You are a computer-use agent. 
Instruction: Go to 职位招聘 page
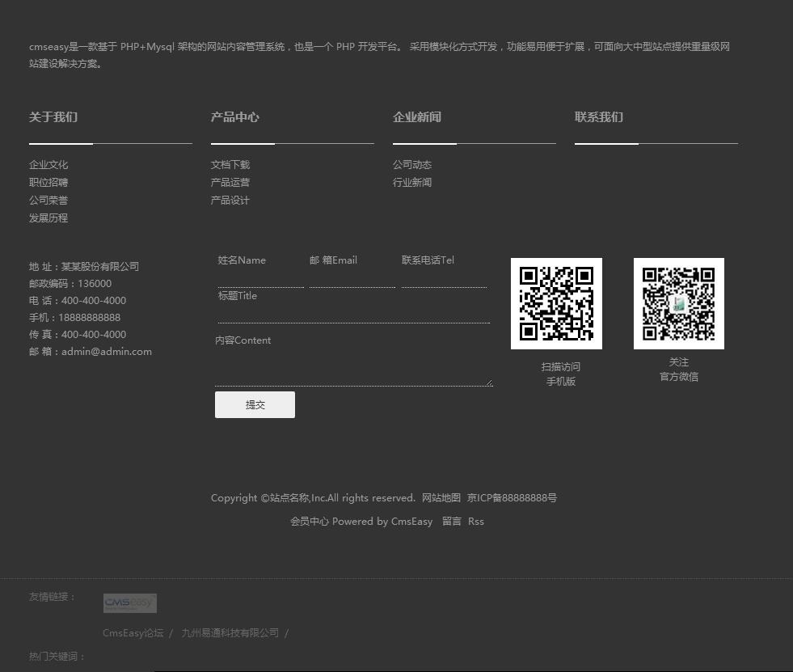point(49,183)
